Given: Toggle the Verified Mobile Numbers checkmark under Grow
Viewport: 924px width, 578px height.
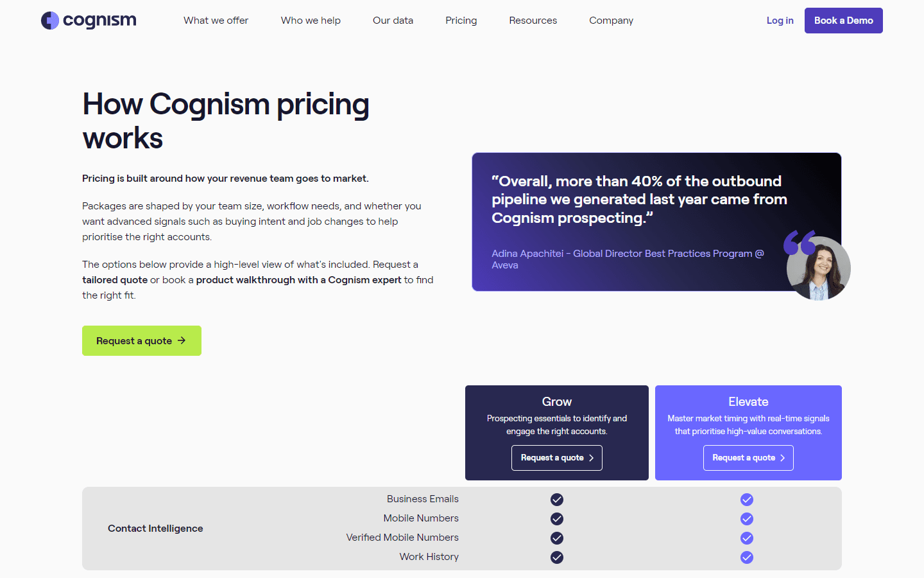Looking at the screenshot, I should click(x=556, y=538).
